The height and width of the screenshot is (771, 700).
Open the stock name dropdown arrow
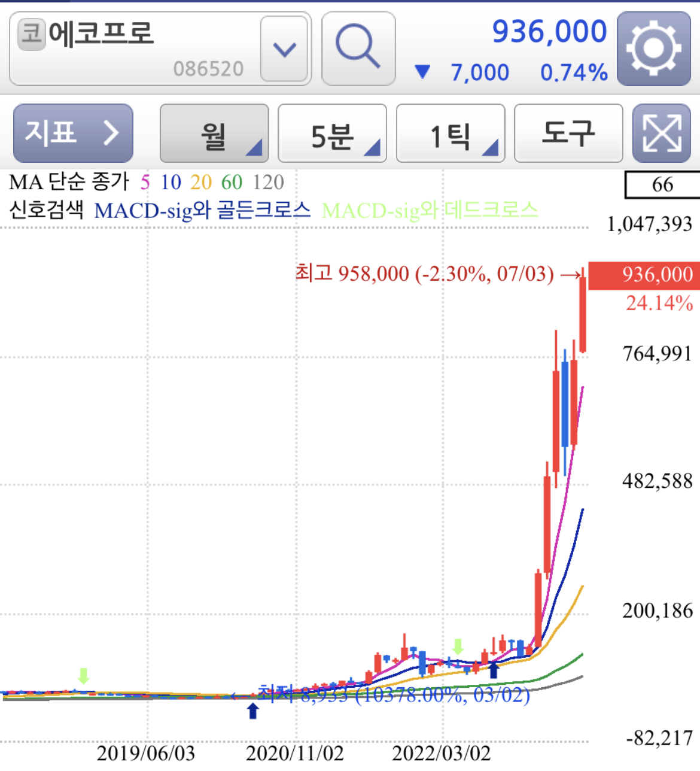pyautogui.click(x=284, y=49)
